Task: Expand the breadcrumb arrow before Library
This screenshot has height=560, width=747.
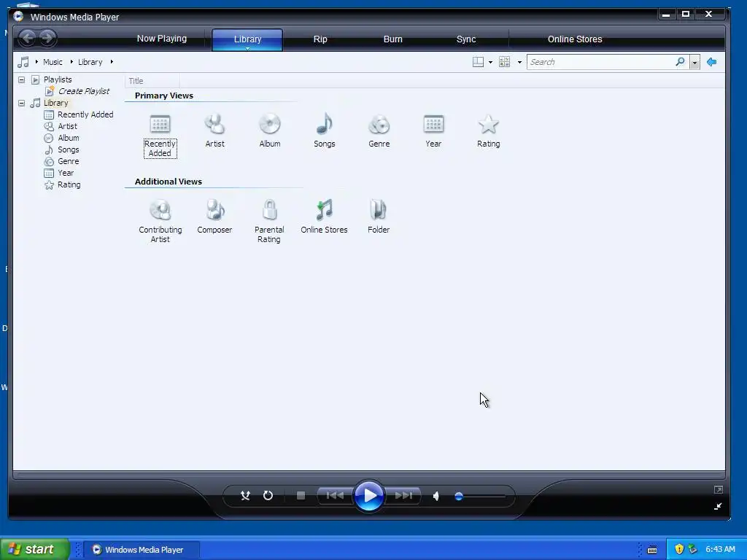Action: [71, 62]
